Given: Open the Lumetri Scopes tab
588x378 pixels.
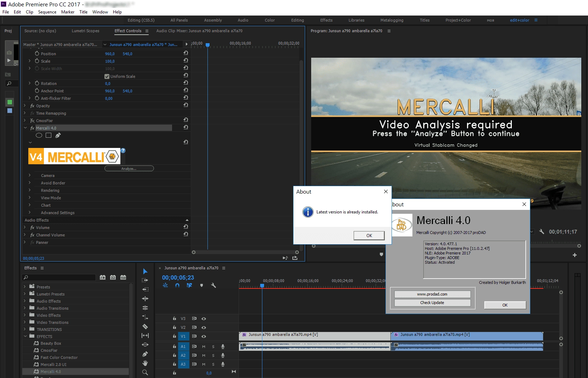Looking at the screenshot, I should [x=85, y=31].
